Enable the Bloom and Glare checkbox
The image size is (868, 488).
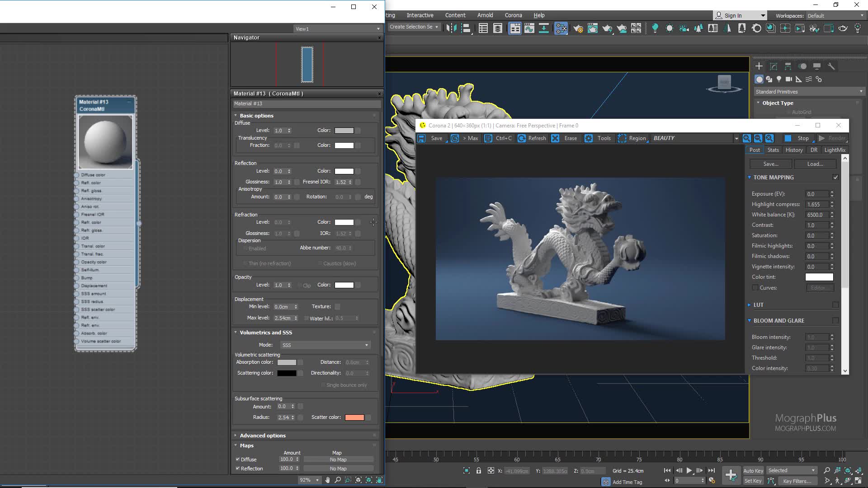point(835,320)
